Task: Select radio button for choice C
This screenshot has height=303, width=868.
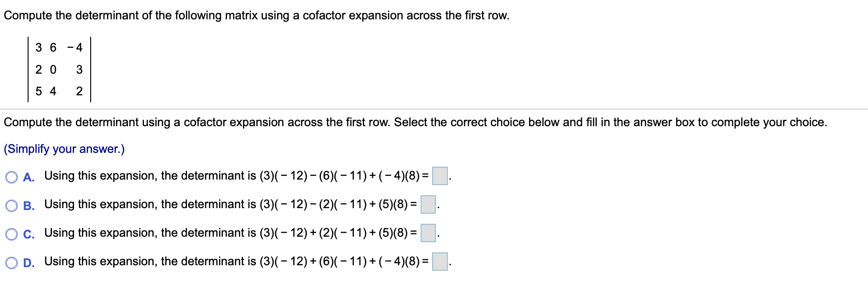Action: point(12,234)
